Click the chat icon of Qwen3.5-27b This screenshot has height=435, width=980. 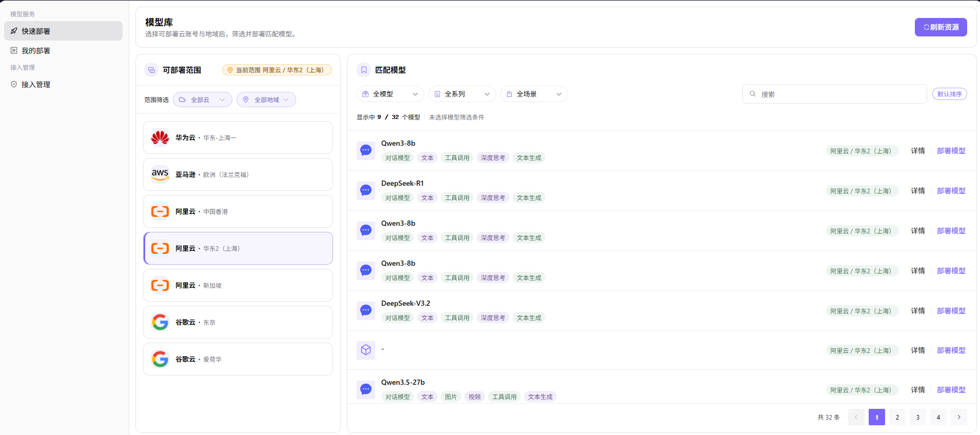(366, 389)
